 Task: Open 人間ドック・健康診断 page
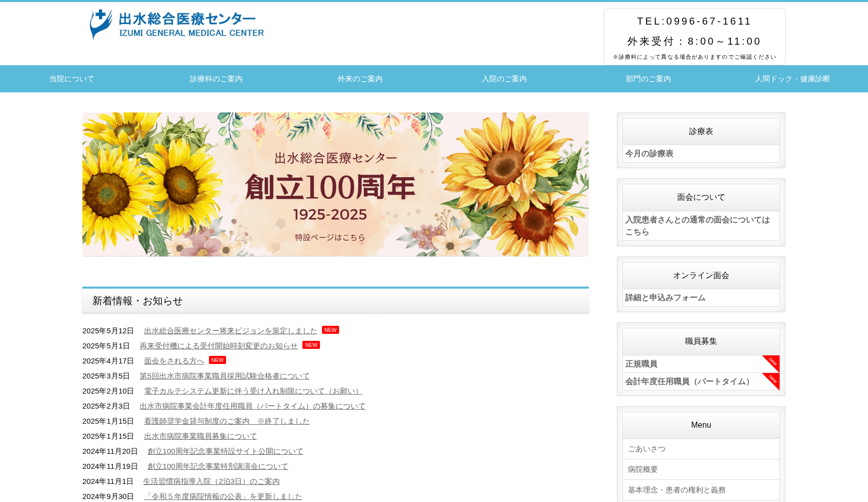tap(792, 79)
